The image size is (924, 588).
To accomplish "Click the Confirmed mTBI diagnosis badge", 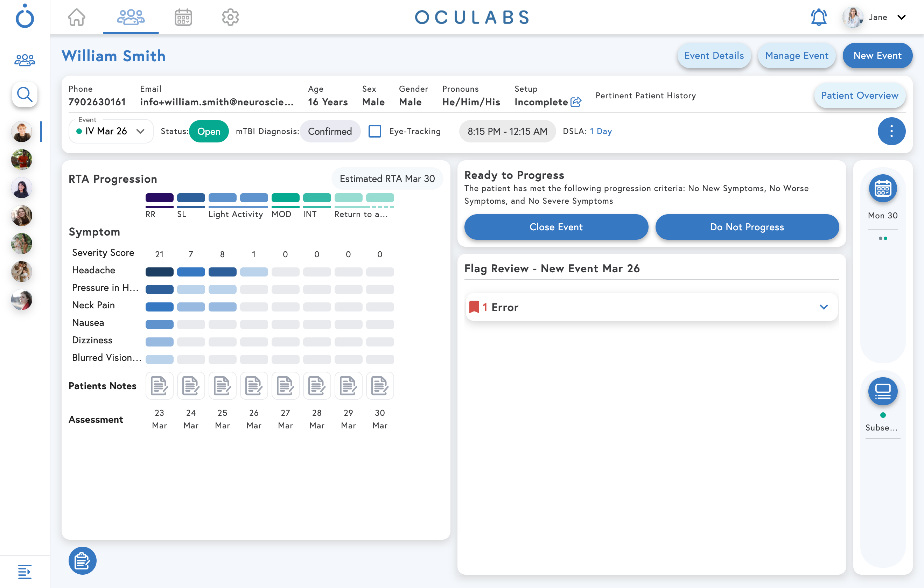I will coord(330,131).
